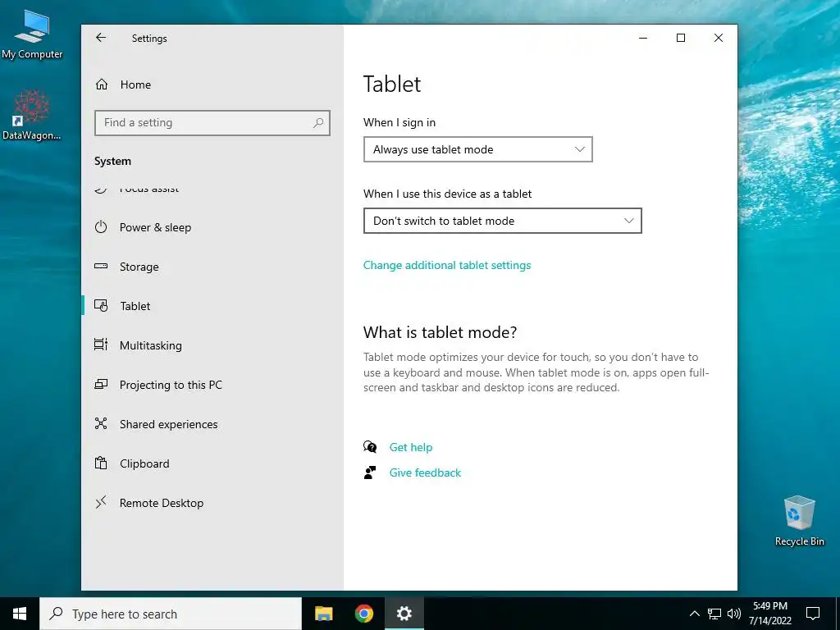Viewport: 840px width, 630px height.
Task: Launch Google Chrome from the taskbar
Action: (364, 614)
